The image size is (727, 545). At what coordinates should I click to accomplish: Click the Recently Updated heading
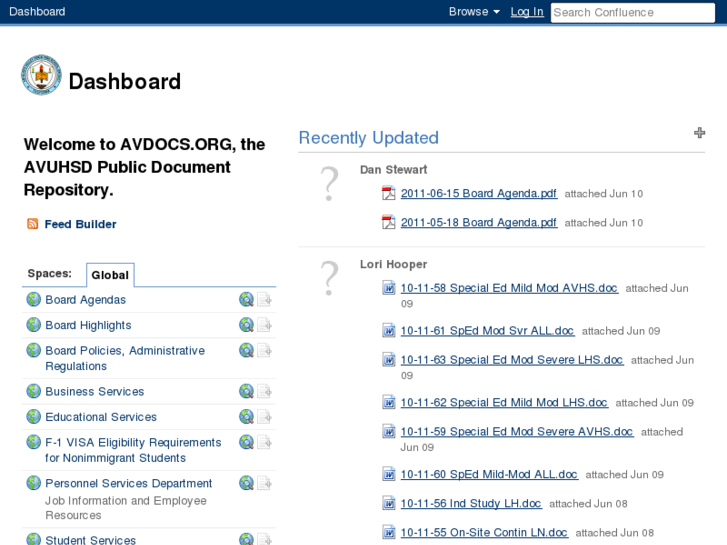[369, 138]
